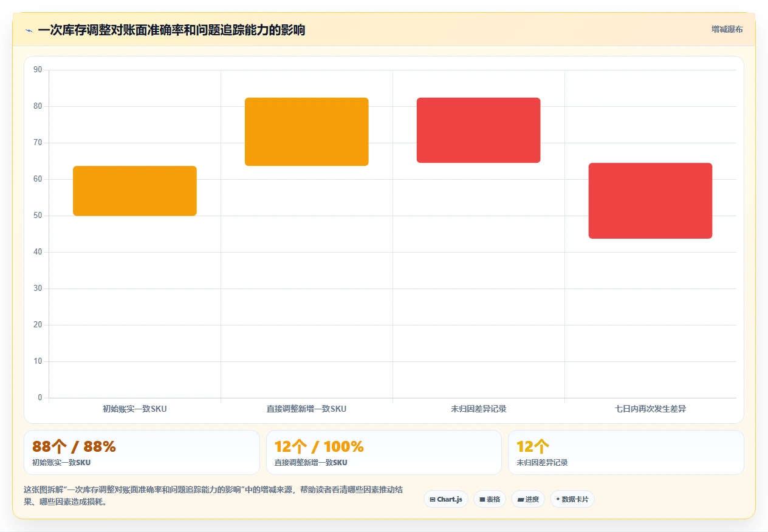Click y-axis value 0
Screen dimensions: 768x532
tap(40, 398)
